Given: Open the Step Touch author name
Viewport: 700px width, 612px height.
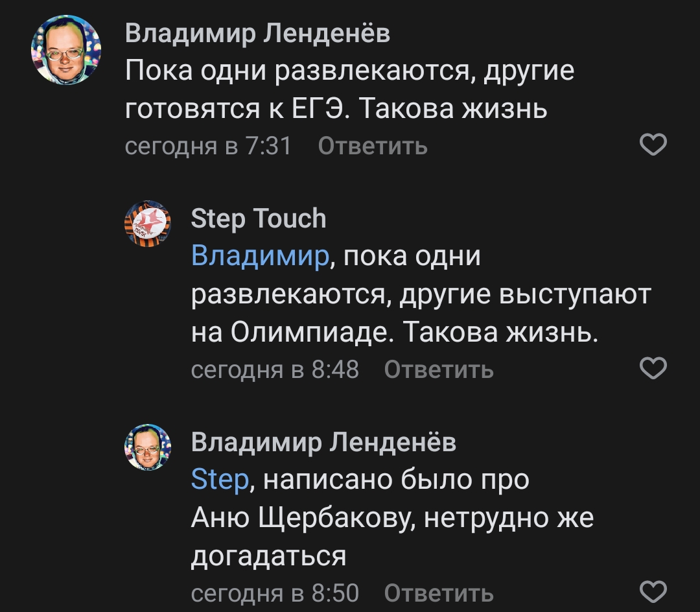Looking at the screenshot, I should pos(259,219).
